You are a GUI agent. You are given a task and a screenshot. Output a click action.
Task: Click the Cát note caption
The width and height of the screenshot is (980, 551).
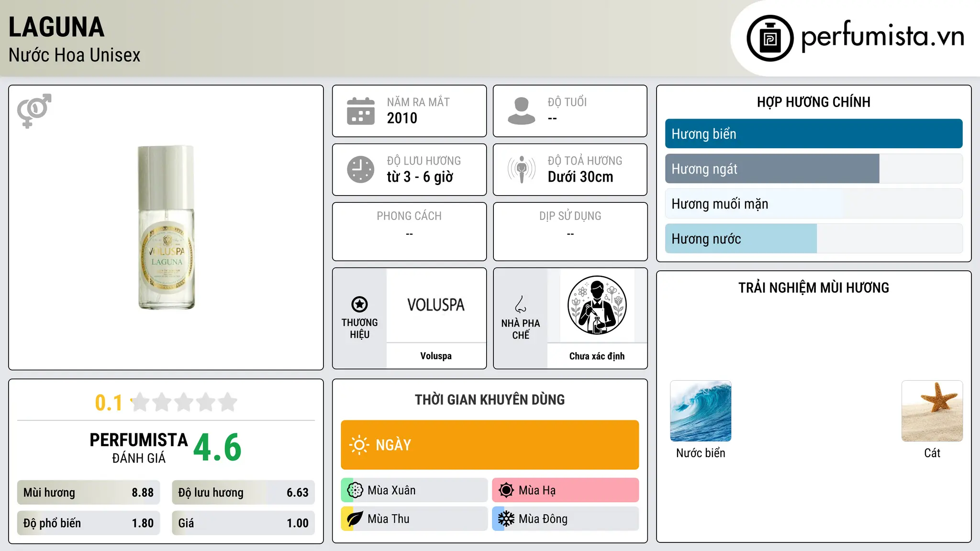pos(932,453)
